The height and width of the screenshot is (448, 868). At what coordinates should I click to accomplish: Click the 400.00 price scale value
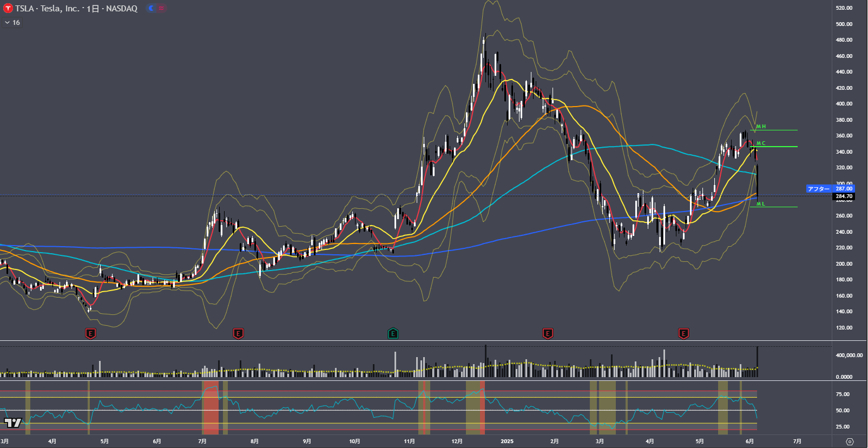844,104
